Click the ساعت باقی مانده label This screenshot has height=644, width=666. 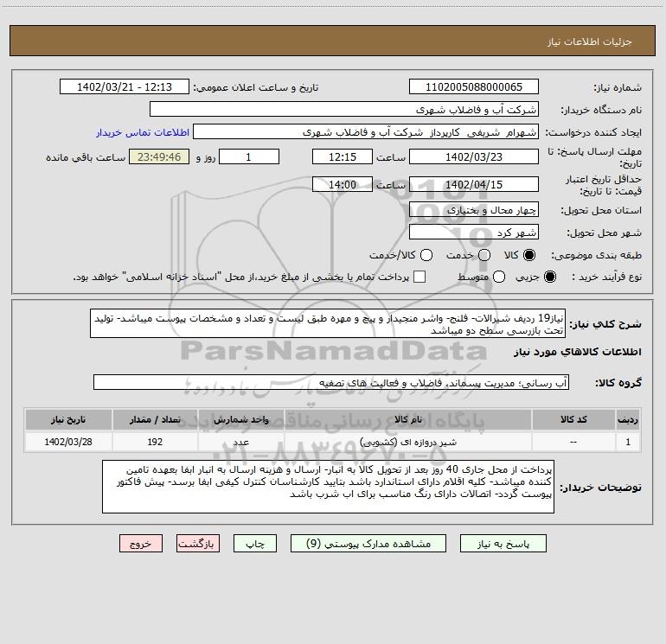pyautogui.click(x=86, y=157)
